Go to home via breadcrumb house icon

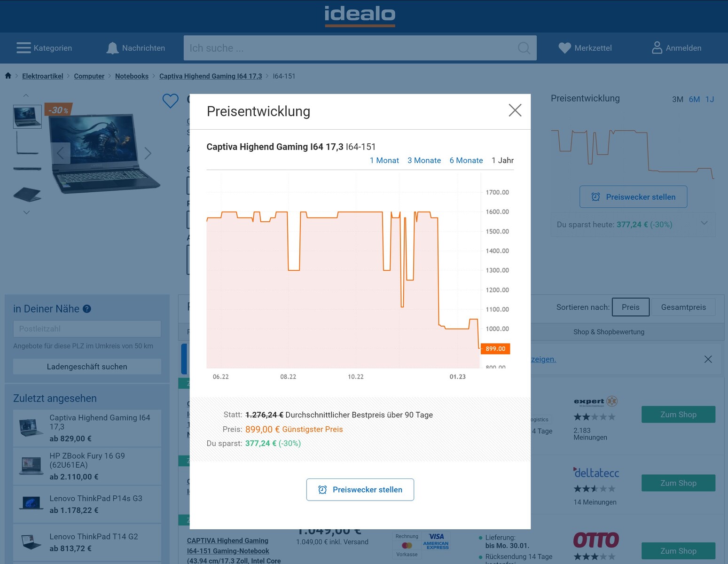tap(8, 76)
